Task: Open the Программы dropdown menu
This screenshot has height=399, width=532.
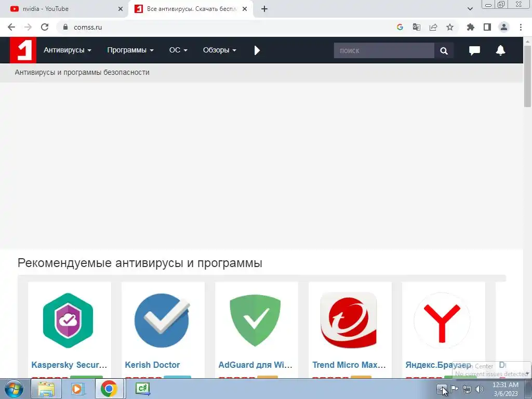Action: click(x=130, y=50)
